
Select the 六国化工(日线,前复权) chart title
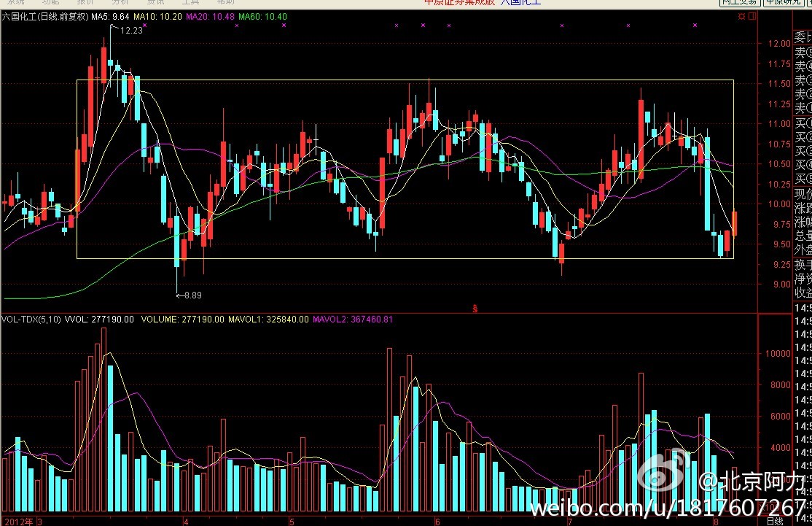[x=45, y=16]
